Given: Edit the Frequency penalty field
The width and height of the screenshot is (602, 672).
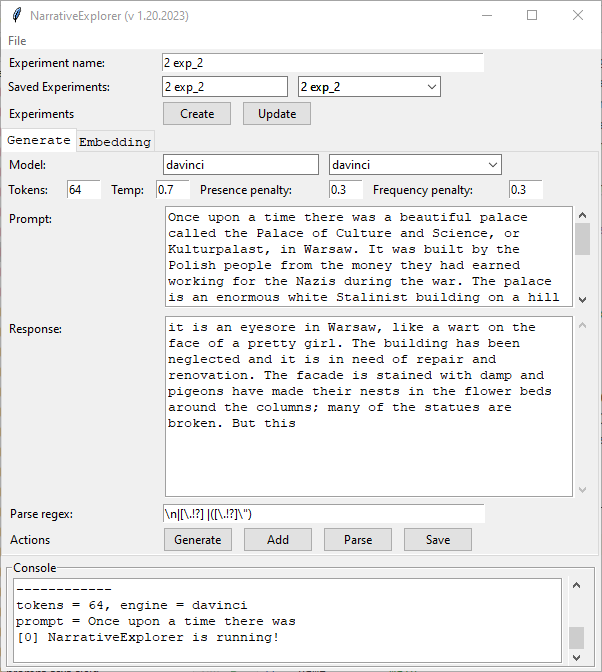Looking at the screenshot, I should click(x=525, y=189).
